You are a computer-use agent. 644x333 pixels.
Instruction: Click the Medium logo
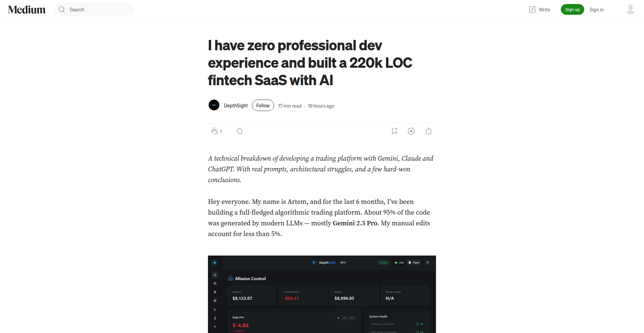[27, 10]
